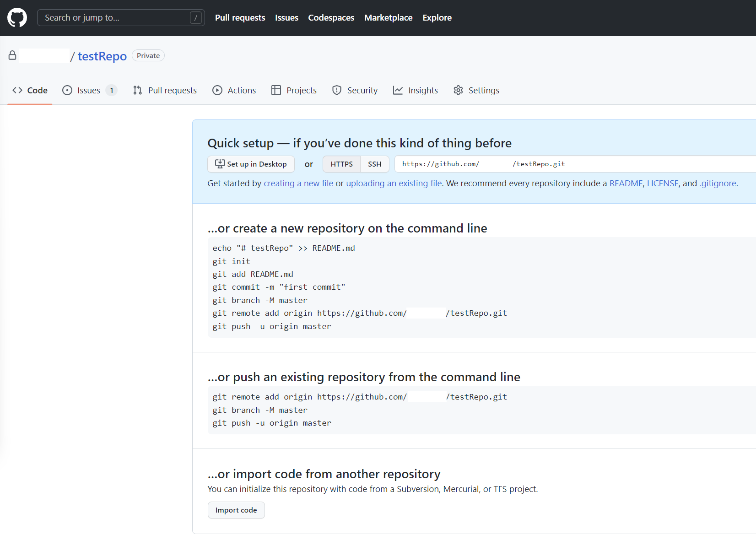Open the testRepo repository link

click(102, 56)
